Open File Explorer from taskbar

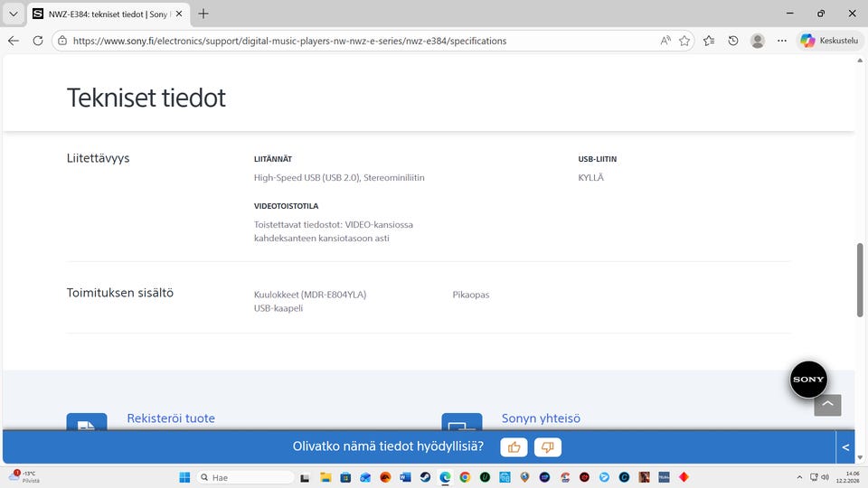325,477
